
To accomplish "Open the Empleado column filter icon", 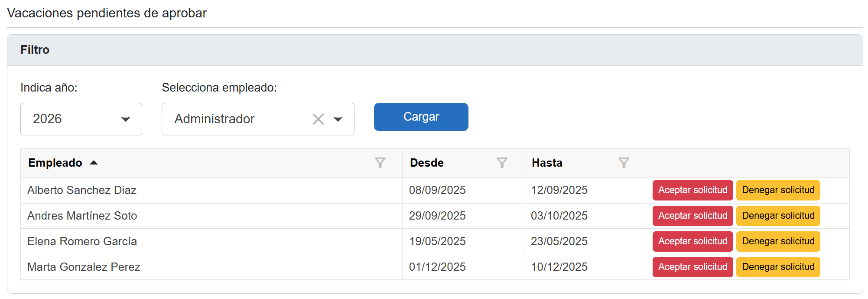I will coord(380,163).
